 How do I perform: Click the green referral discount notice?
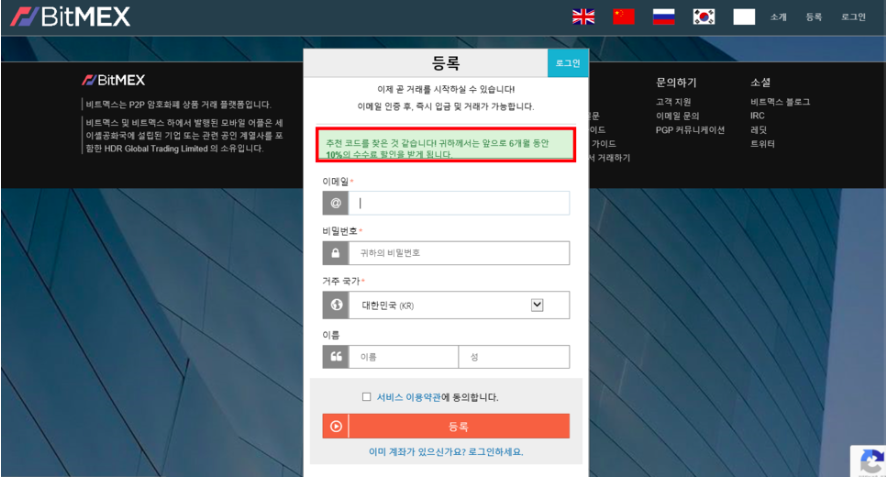point(446,146)
